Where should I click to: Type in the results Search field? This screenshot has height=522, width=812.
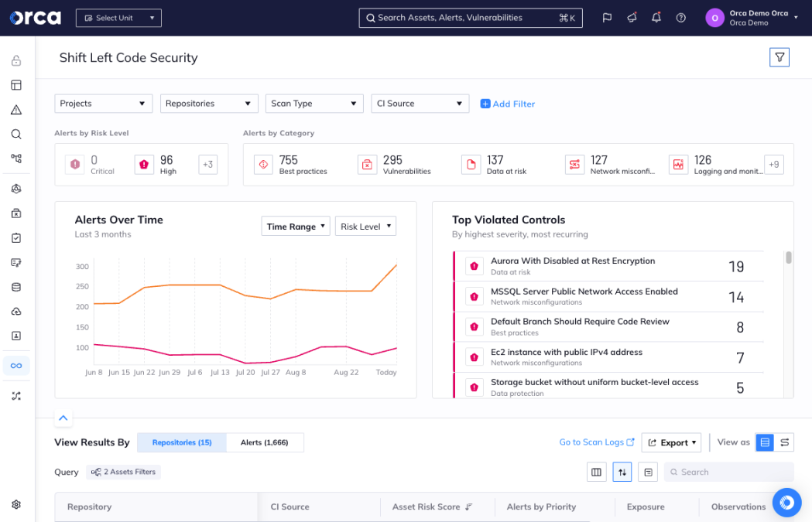pyautogui.click(x=728, y=472)
